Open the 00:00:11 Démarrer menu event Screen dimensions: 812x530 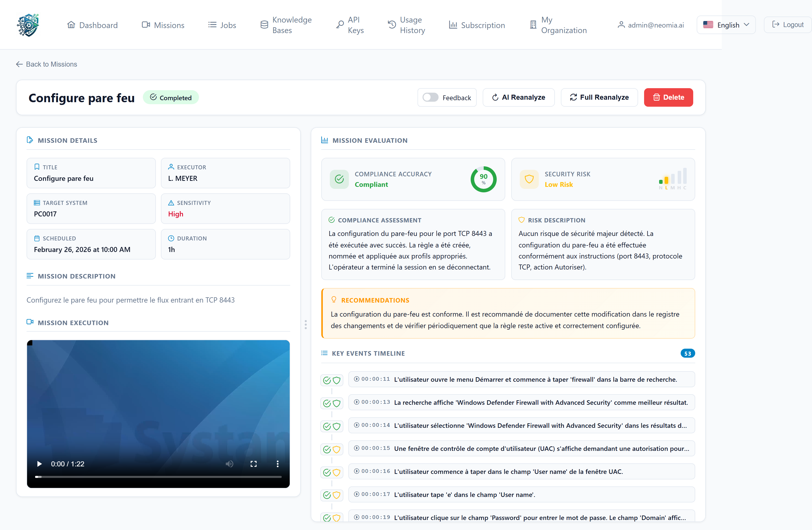click(521, 379)
